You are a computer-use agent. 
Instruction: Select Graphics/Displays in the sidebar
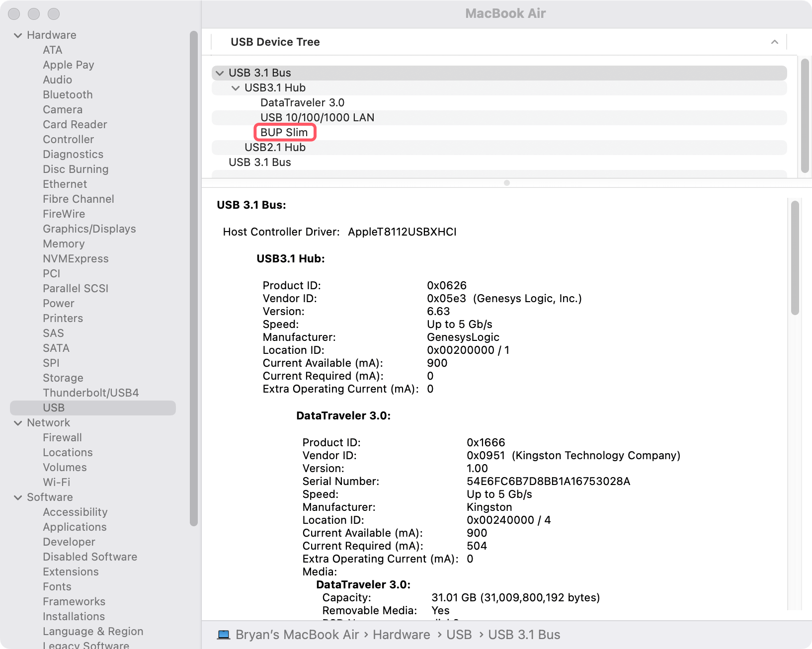tap(89, 229)
